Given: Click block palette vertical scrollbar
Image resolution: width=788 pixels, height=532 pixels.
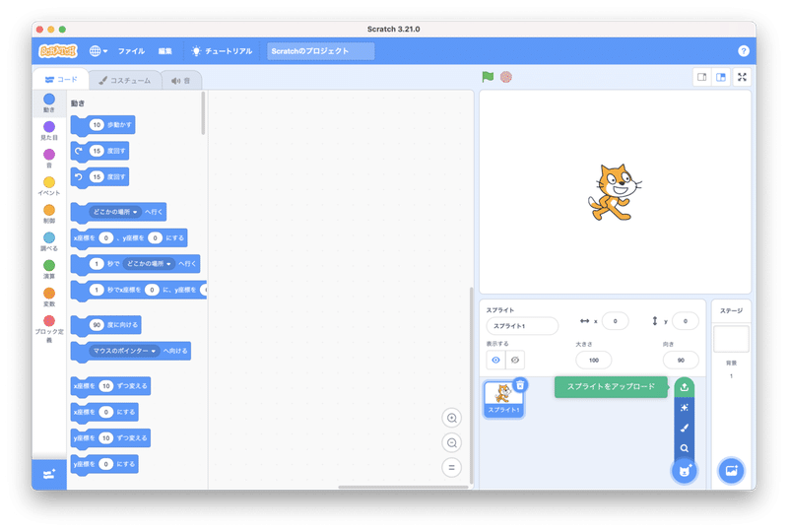Looking at the screenshot, I should tap(203, 113).
